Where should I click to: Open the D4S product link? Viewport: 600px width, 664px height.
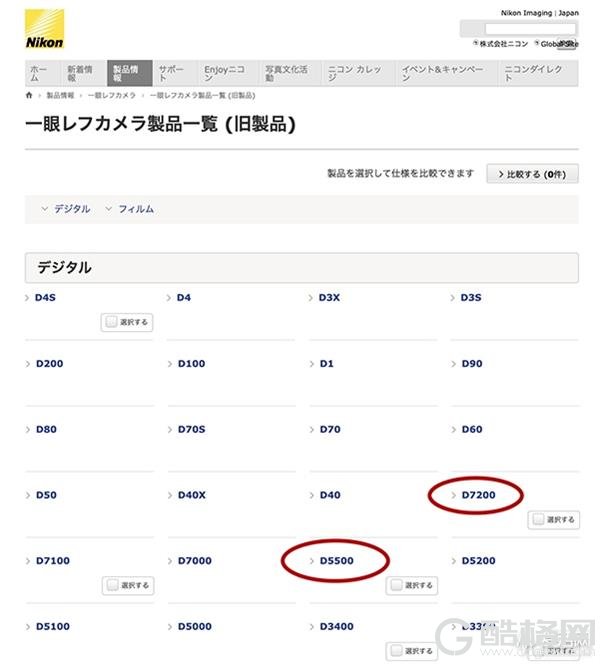click(x=45, y=298)
